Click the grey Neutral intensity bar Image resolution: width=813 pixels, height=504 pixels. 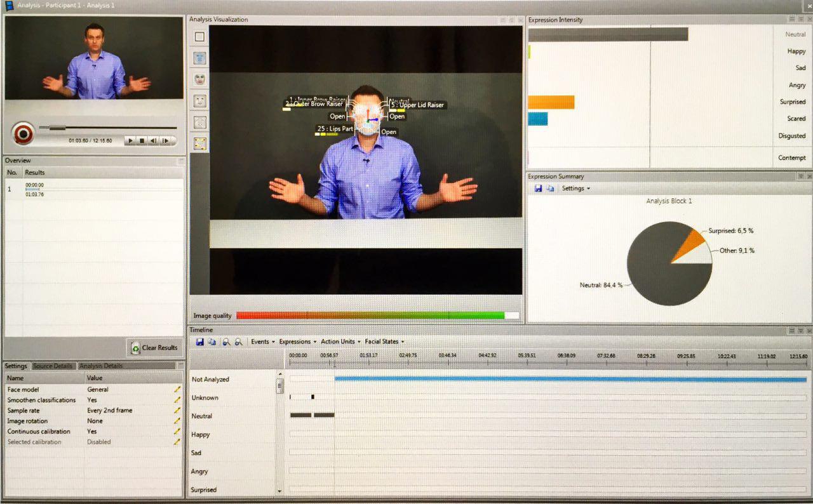[x=608, y=34]
